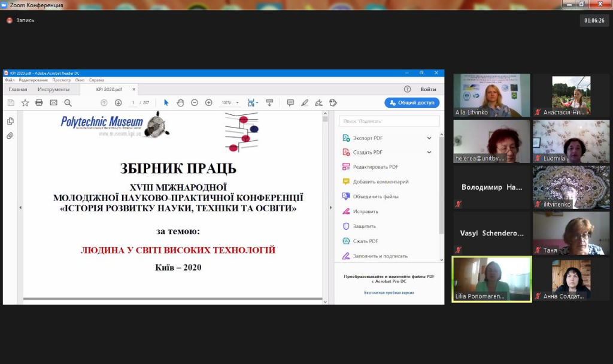Add a sticky note comment
This screenshot has width=613, height=364.
290,103
